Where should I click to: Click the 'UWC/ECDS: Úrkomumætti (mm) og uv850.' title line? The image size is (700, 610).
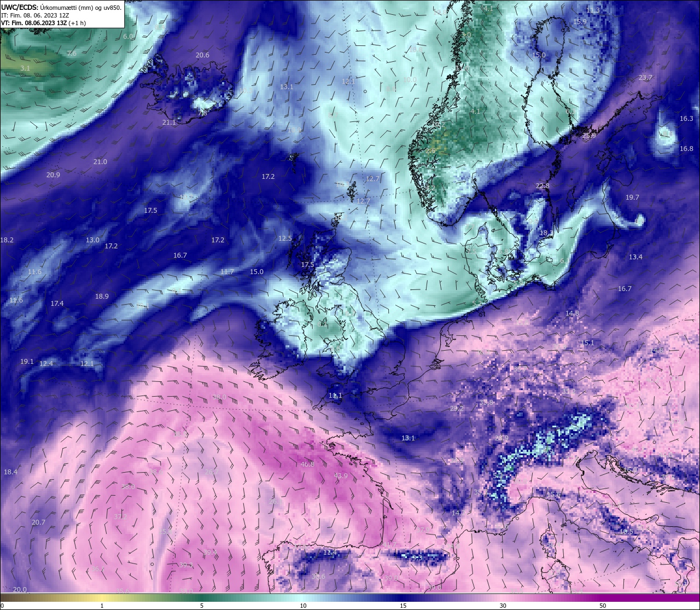pyautogui.click(x=61, y=7)
